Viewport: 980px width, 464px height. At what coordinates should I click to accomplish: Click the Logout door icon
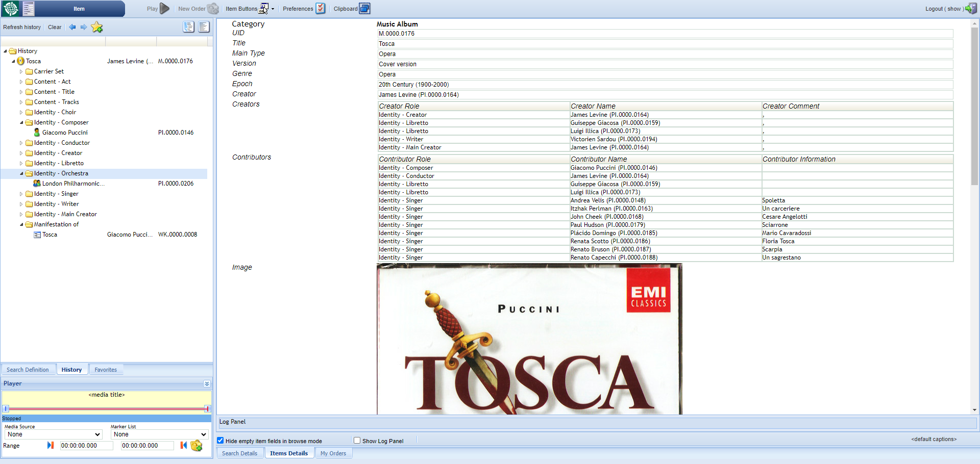click(971, 9)
